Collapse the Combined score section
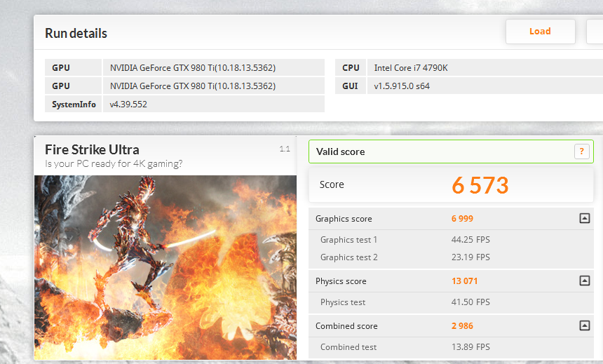The image size is (603, 364). click(585, 326)
